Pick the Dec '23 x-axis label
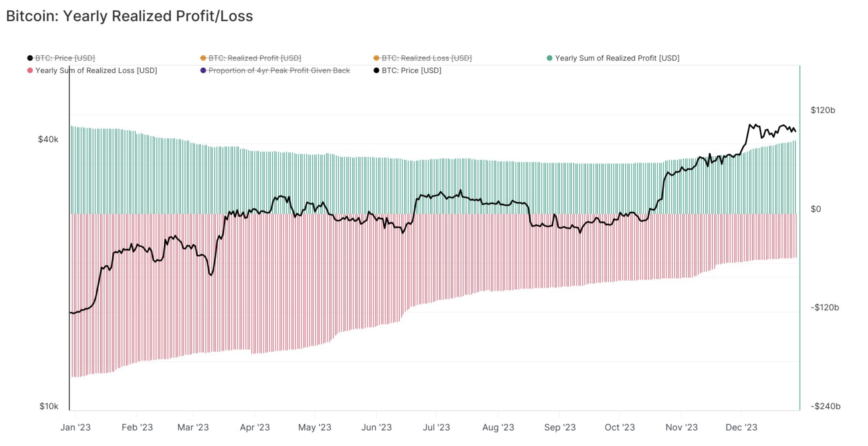This screenshot has height=446, width=868. point(741,427)
